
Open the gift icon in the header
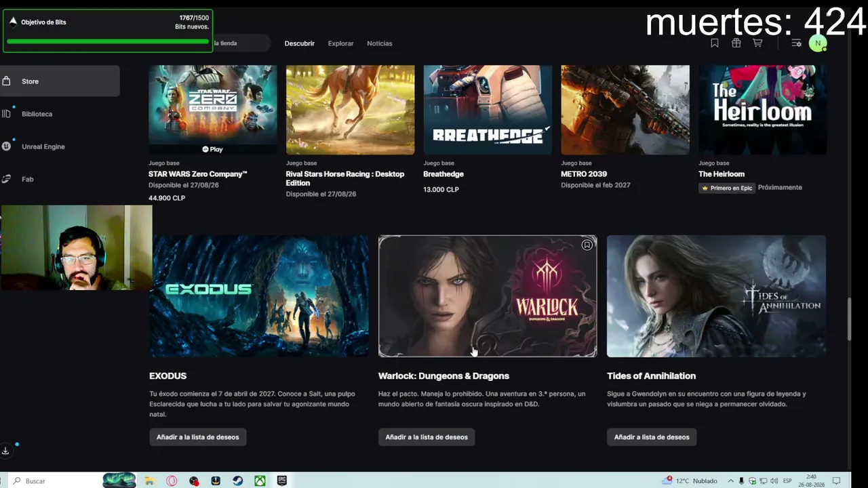[736, 43]
